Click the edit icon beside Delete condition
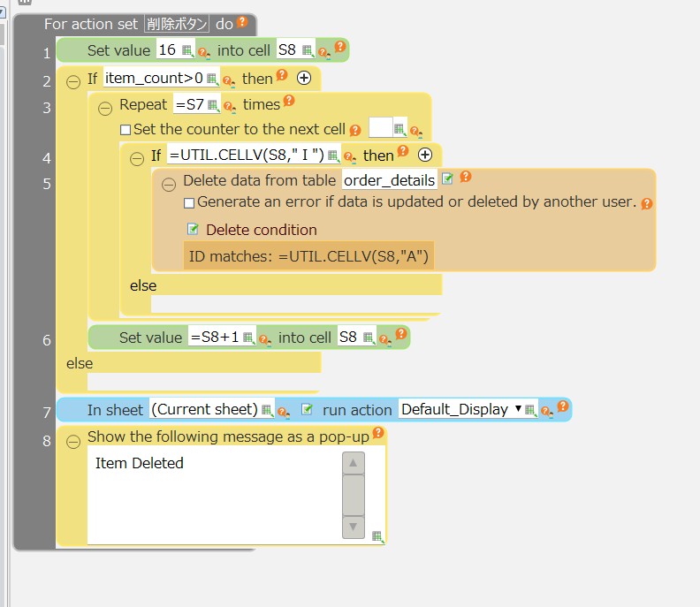Screen dimensions: 700x607 193,230
